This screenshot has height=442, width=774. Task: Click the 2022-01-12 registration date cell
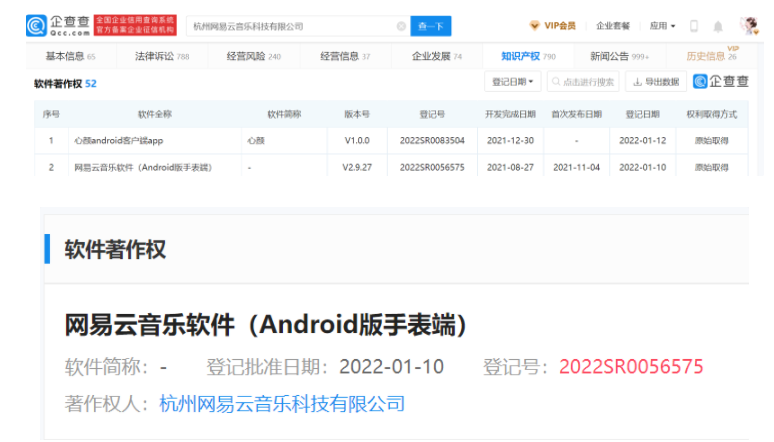coord(643,141)
